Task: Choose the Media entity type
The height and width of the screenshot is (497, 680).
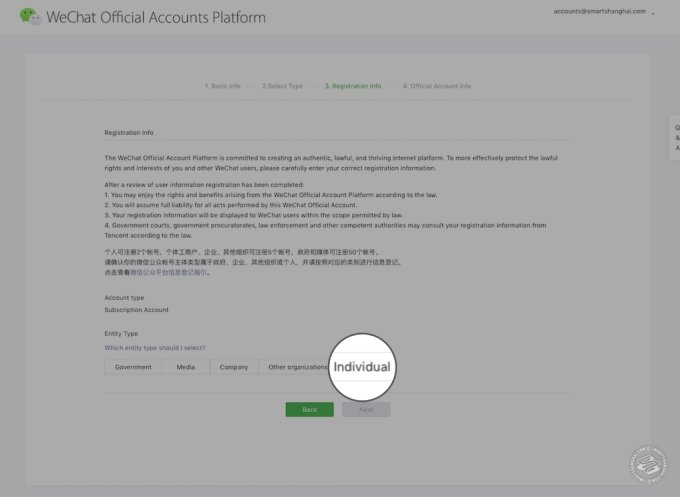Action: 186,367
